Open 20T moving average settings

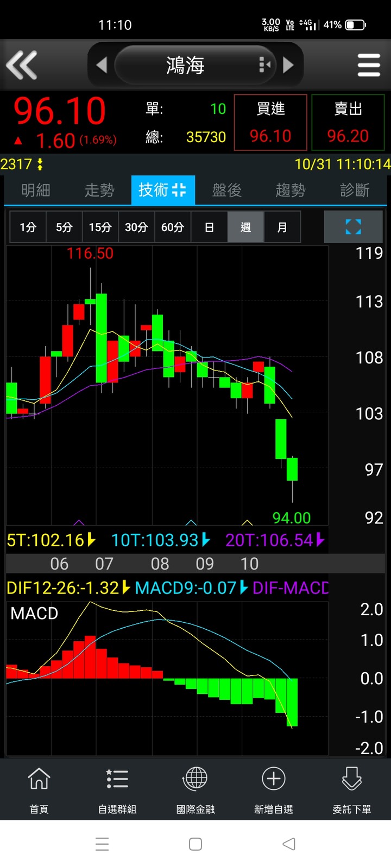click(275, 540)
